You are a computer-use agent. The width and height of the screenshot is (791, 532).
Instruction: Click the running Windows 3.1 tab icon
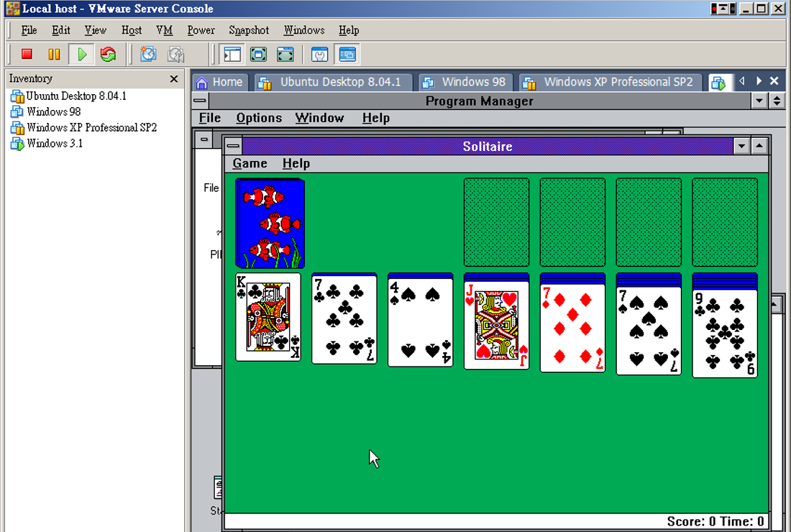718,83
